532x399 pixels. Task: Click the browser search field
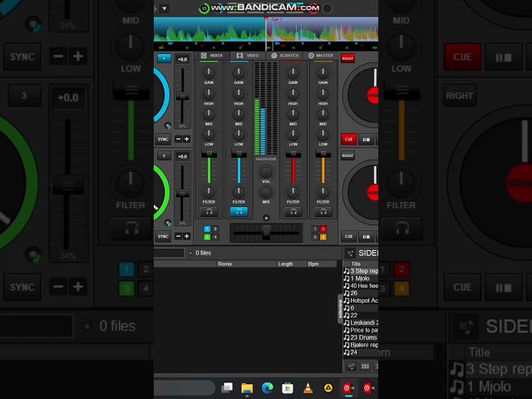point(169,253)
